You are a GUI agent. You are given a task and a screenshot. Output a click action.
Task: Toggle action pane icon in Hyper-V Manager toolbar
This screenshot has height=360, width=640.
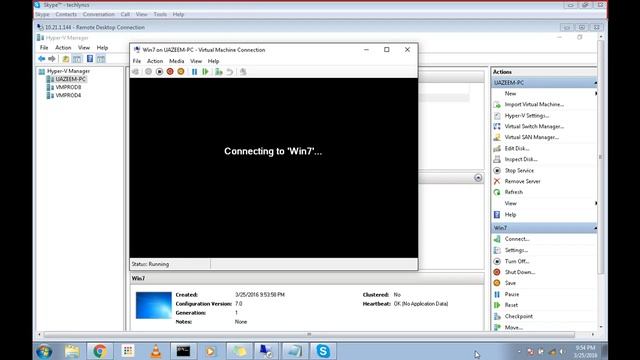coord(101,59)
